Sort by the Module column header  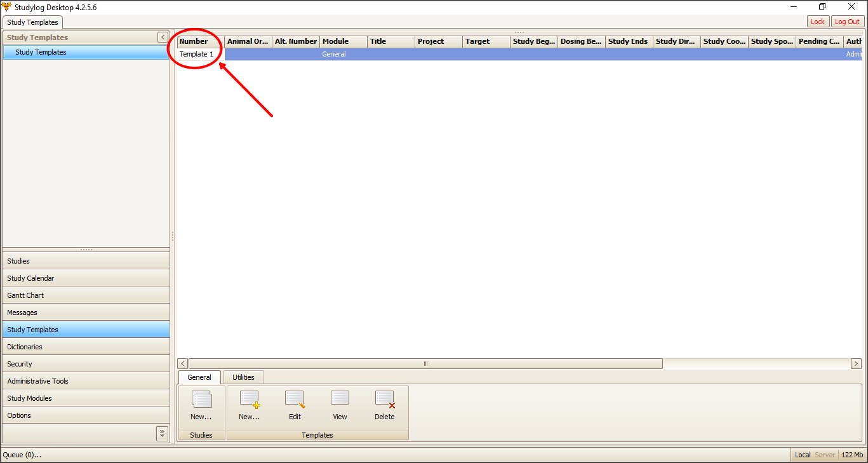pyautogui.click(x=344, y=41)
